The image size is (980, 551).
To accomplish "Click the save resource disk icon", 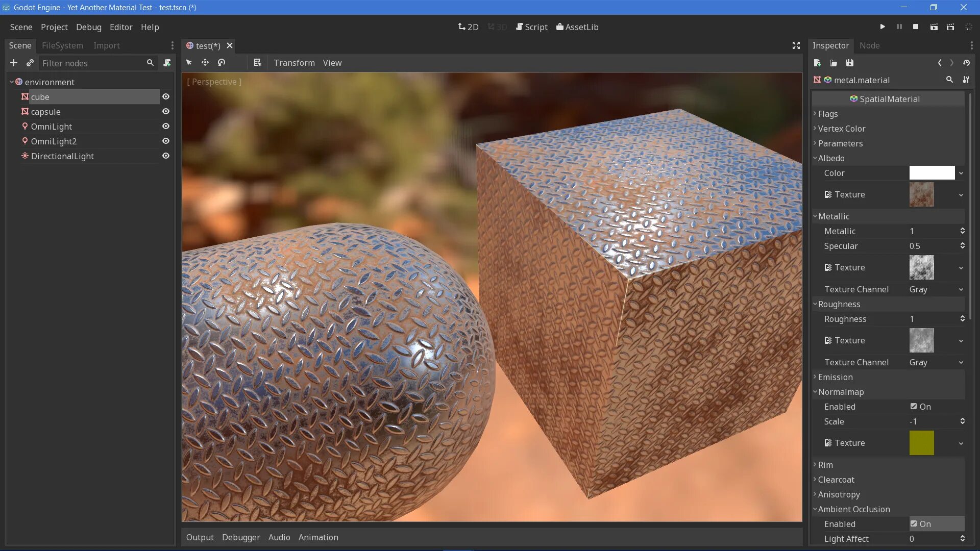I will [849, 63].
